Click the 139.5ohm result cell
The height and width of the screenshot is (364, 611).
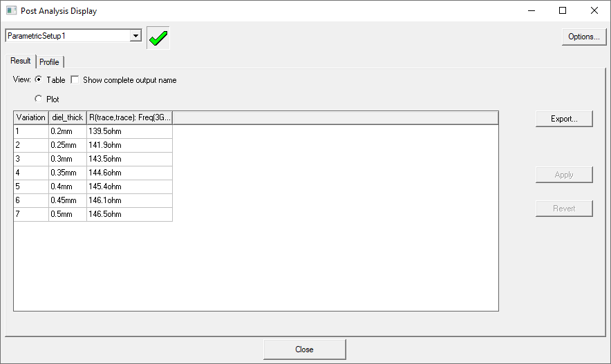pyautogui.click(x=129, y=132)
